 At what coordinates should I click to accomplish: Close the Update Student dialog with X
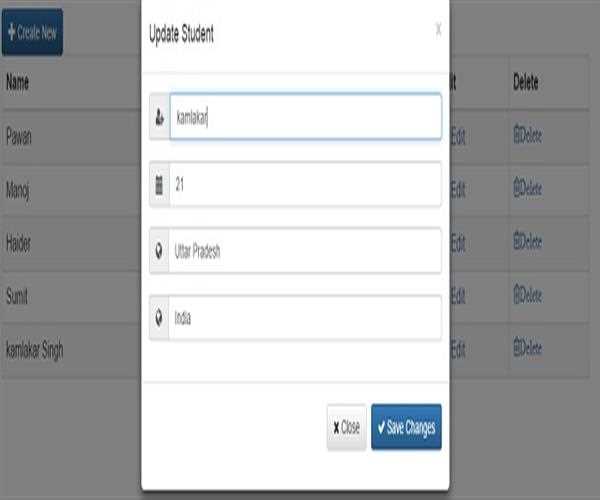(438, 31)
